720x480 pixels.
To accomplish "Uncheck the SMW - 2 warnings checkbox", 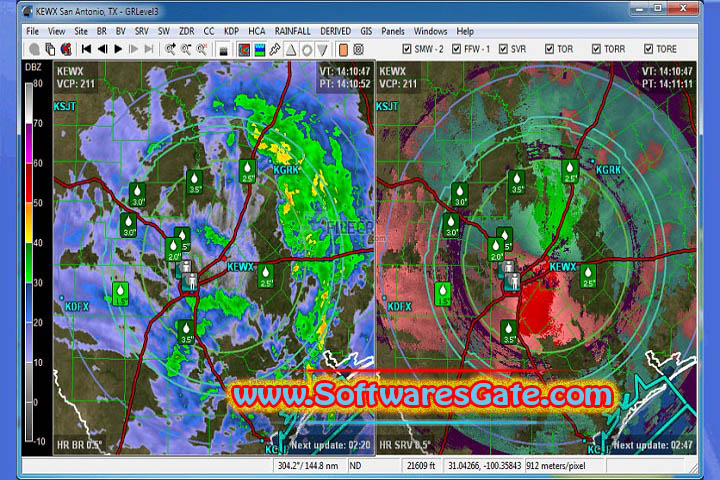I will [x=406, y=49].
